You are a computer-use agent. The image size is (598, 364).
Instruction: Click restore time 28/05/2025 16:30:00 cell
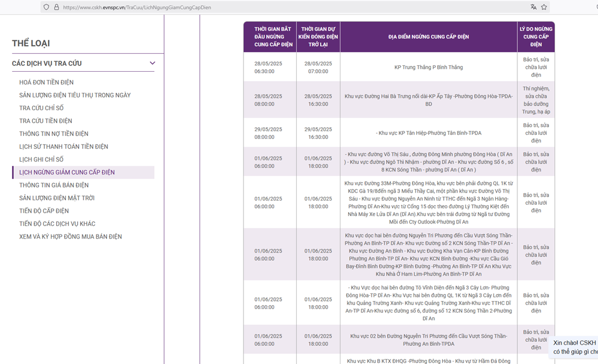[x=318, y=100]
